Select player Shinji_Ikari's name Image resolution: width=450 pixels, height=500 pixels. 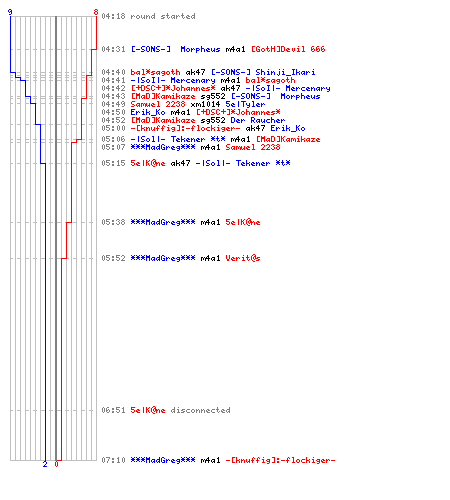point(285,72)
